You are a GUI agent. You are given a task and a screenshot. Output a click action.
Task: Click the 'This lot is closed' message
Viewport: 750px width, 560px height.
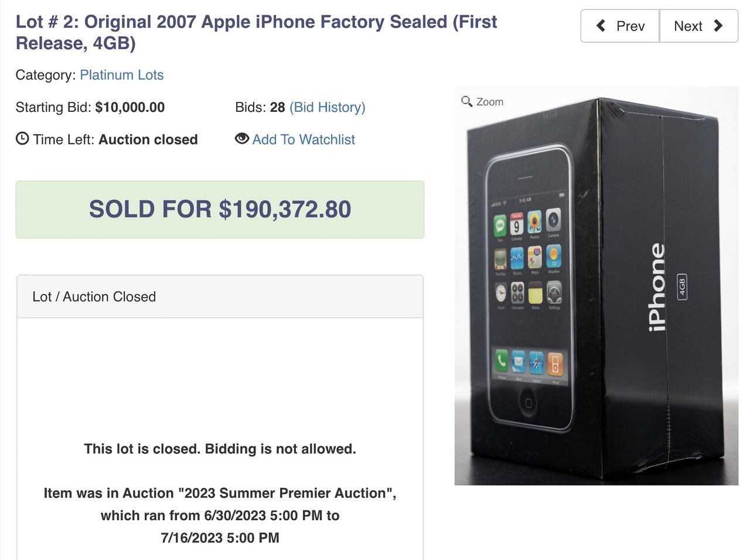pyautogui.click(x=220, y=449)
